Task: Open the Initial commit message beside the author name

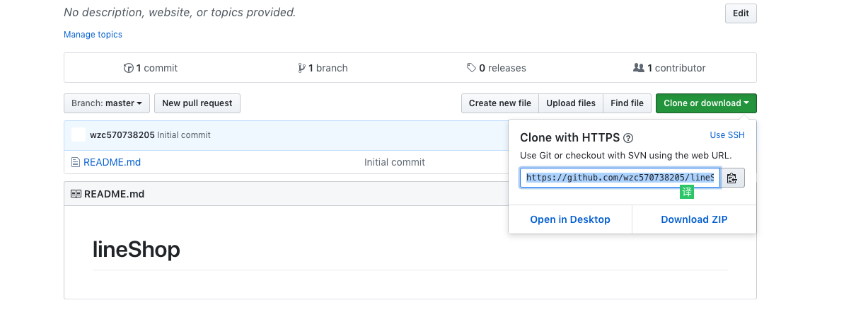Action: point(184,134)
